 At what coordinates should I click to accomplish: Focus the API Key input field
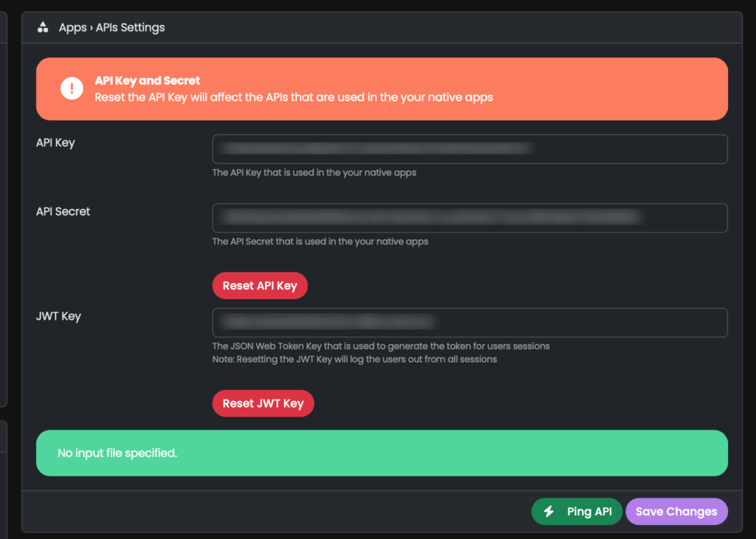(470, 149)
